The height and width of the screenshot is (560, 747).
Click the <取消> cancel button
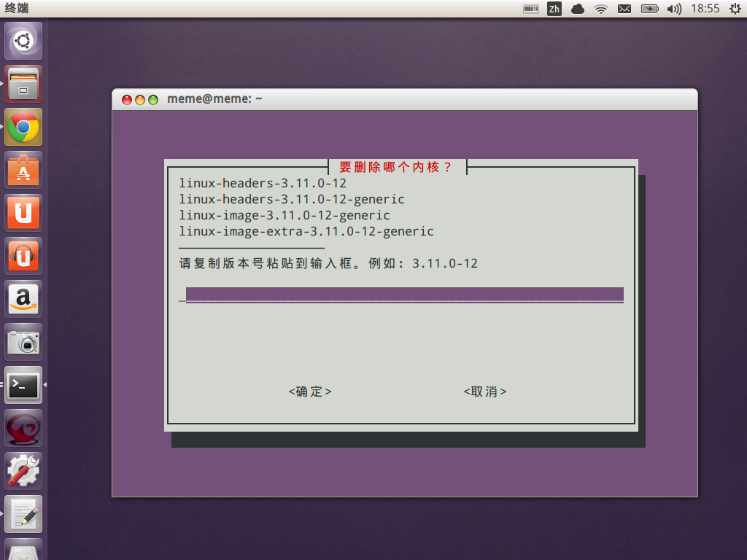click(x=485, y=392)
